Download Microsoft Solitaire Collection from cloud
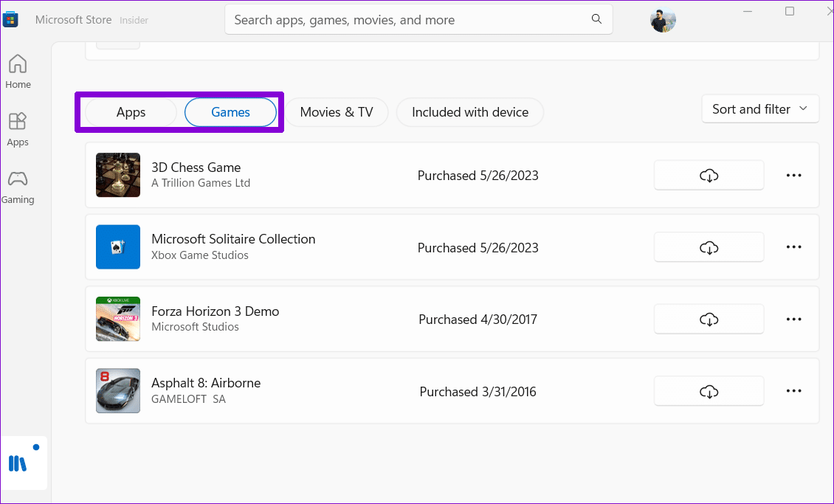This screenshot has width=834, height=504. [709, 247]
